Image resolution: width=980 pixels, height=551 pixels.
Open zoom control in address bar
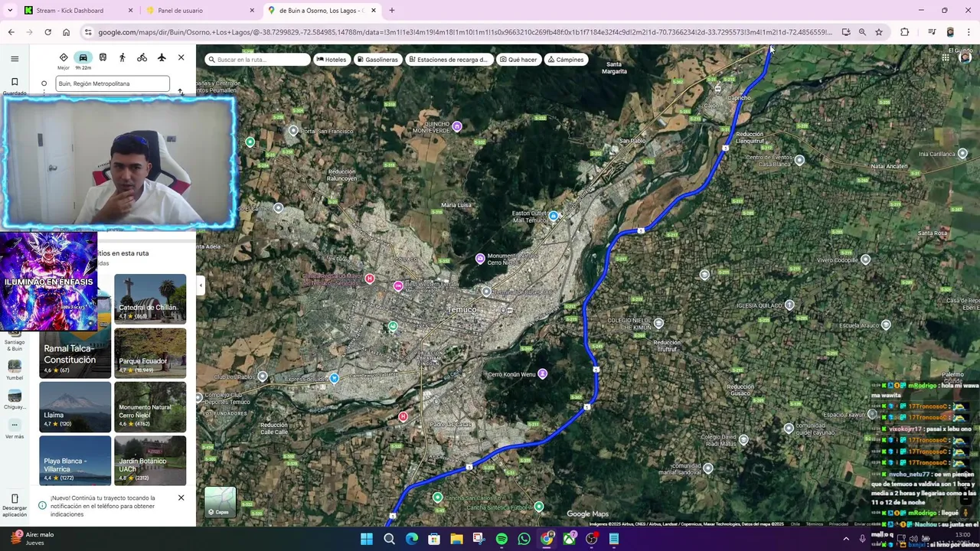click(x=862, y=32)
